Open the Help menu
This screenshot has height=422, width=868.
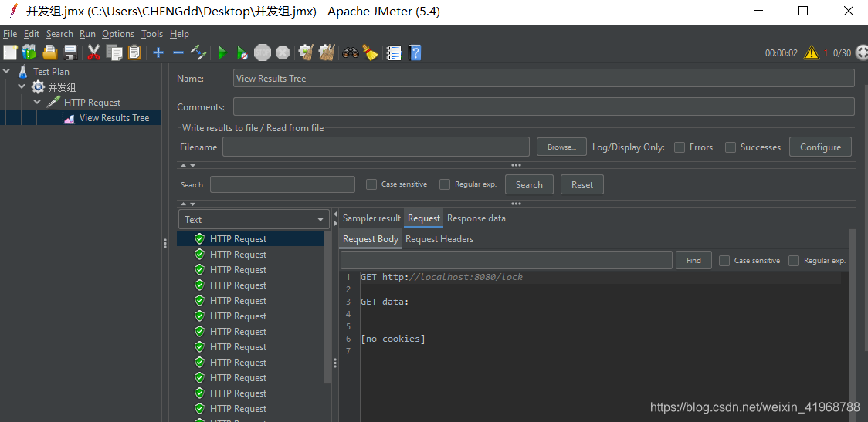179,34
